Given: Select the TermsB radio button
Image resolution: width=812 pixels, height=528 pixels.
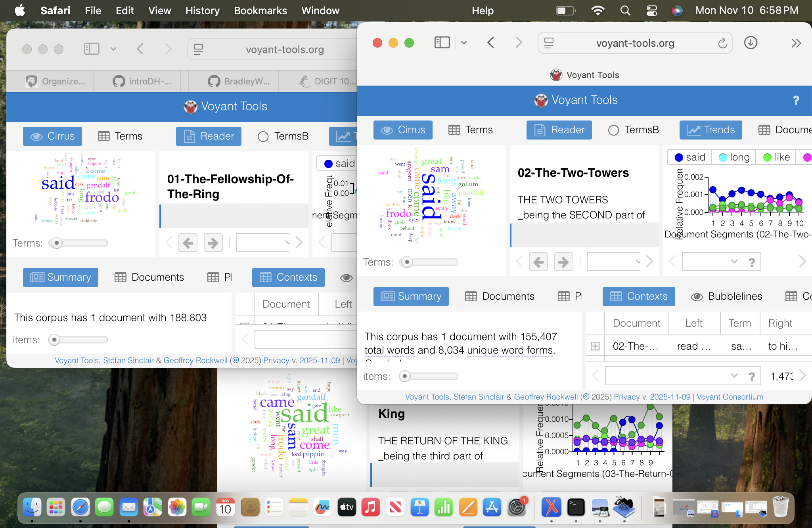Looking at the screenshot, I should click(614, 130).
